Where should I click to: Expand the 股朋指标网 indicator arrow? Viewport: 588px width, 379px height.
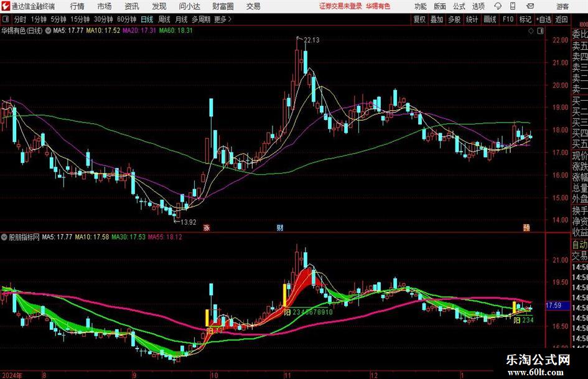pyautogui.click(x=4, y=237)
